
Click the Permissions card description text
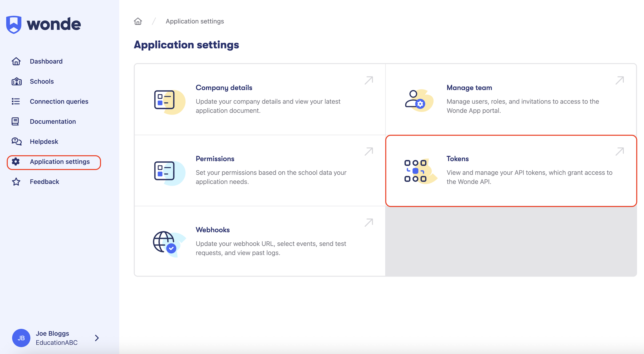point(271,177)
